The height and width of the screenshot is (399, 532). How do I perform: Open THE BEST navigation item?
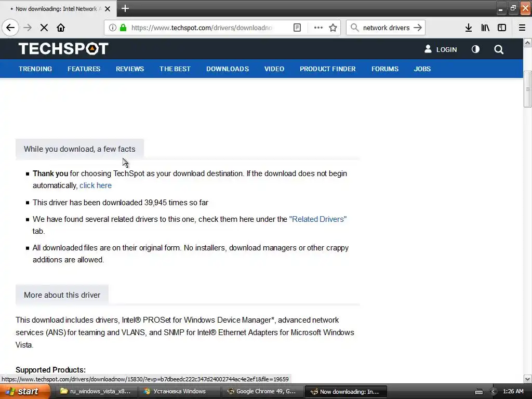(x=175, y=69)
